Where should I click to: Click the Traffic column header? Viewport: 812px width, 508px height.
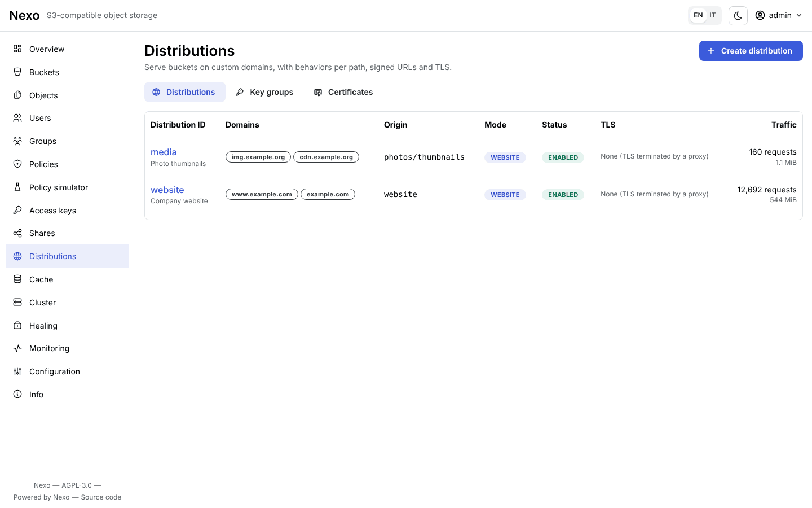point(784,125)
